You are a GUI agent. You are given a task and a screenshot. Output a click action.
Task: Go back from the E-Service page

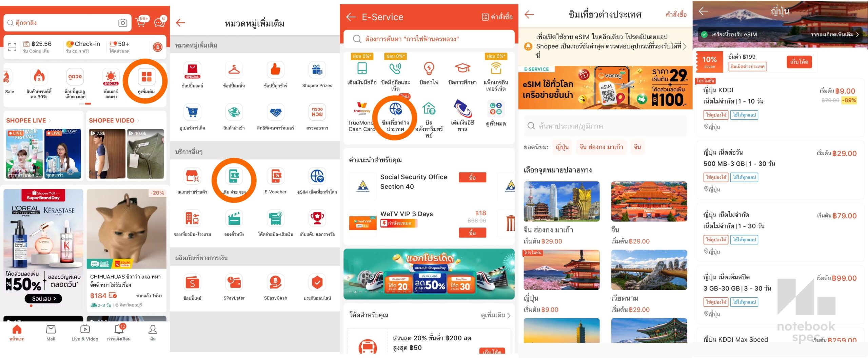[351, 17]
